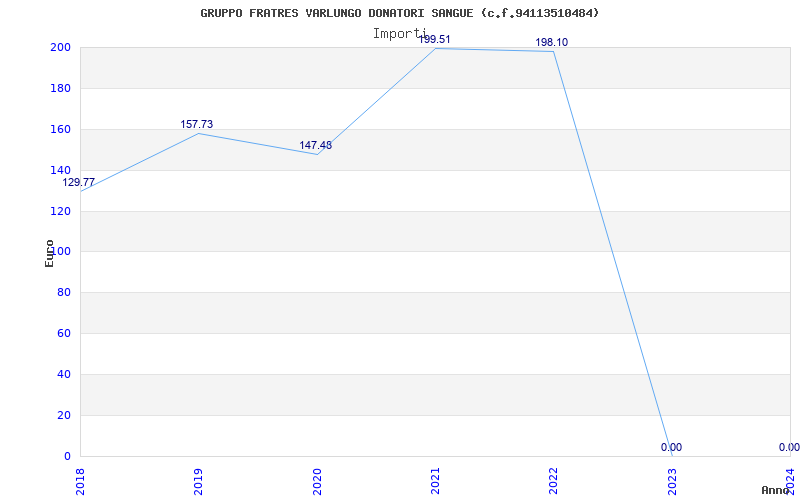Click the 120 y-axis tick label
800x500 pixels.
[60, 211]
